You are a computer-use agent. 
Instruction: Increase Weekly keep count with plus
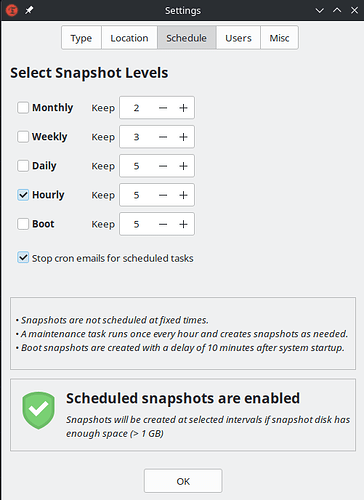[x=183, y=137]
